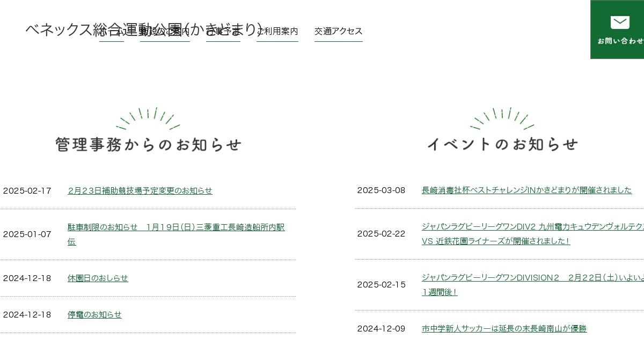Open 交通アクセス access menu item
Screen dimensions: 644x339
pos(338,32)
